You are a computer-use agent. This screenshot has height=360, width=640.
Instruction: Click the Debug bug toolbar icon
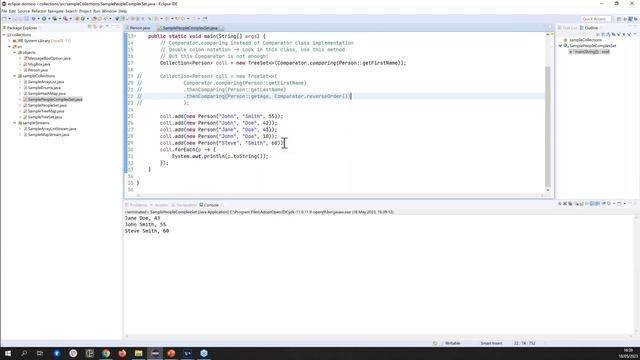click(33, 19)
